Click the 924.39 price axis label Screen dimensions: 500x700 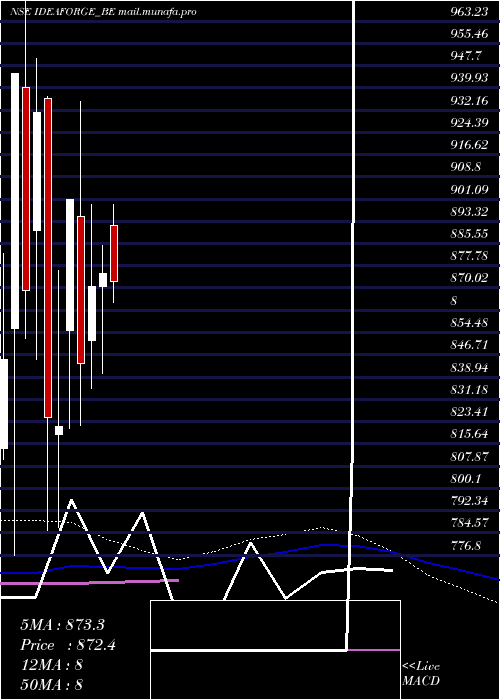pyautogui.click(x=469, y=123)
